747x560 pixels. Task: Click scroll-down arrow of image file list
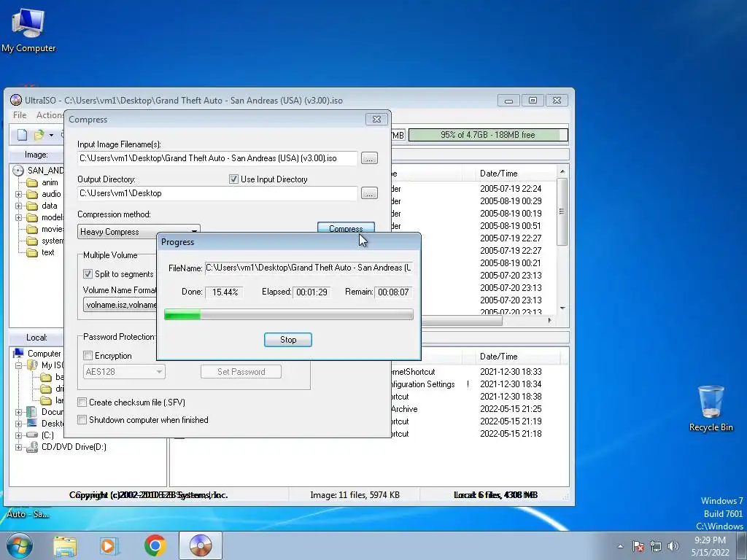pyautogui.click(x=562, y=308)
